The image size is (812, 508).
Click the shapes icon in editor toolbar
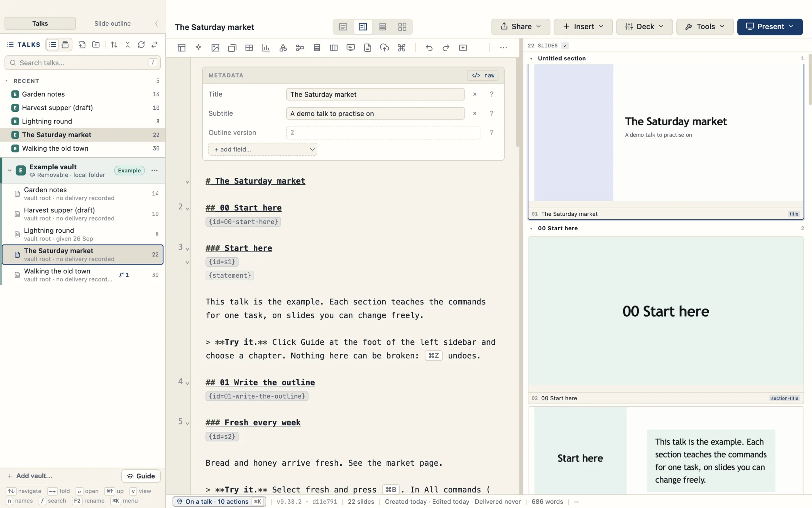click(283, 48)
